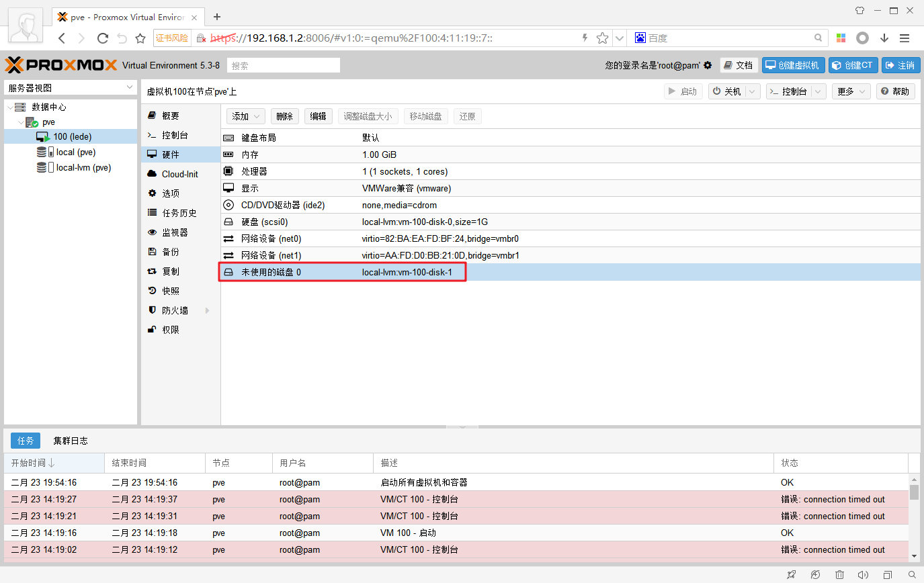Click the 注销 logout button
The image size is (924, 583).
[x=900, y=65]
